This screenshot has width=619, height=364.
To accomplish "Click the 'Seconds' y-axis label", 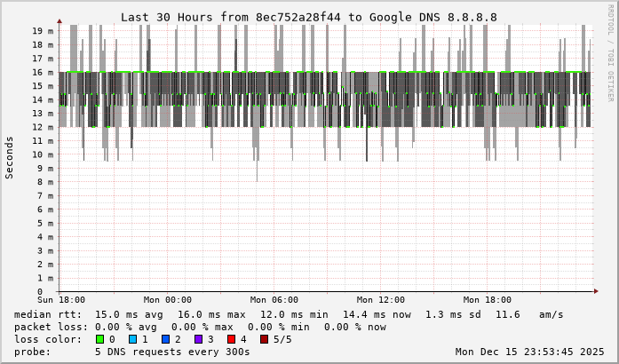I will pos(10,157).
